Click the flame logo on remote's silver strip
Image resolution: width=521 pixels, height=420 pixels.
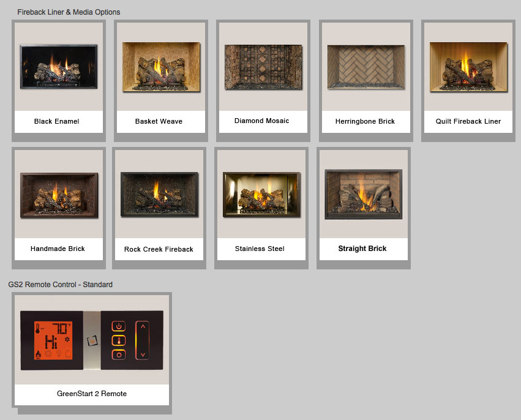tap(92, 341)
